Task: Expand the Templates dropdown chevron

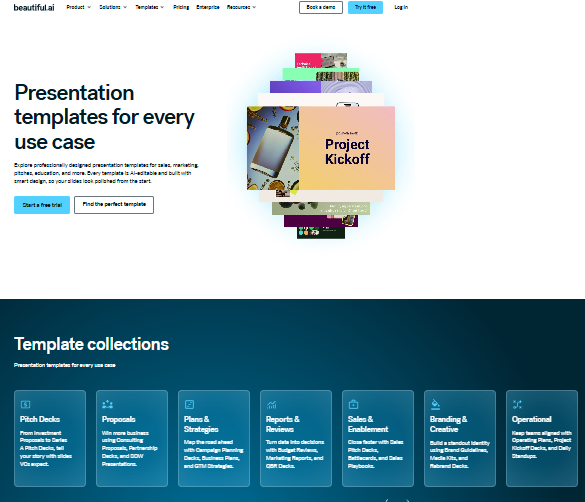Action: (162, 7)
